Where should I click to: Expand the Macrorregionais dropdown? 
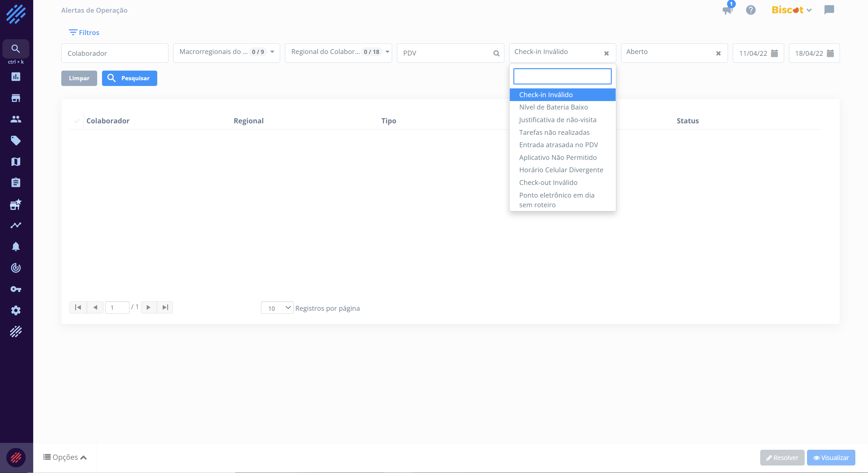227,53
